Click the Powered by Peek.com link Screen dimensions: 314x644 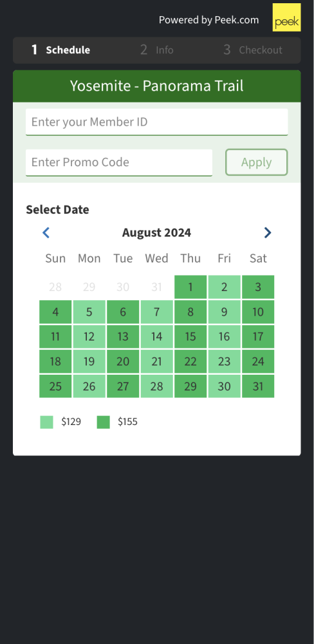coord(209,20)
